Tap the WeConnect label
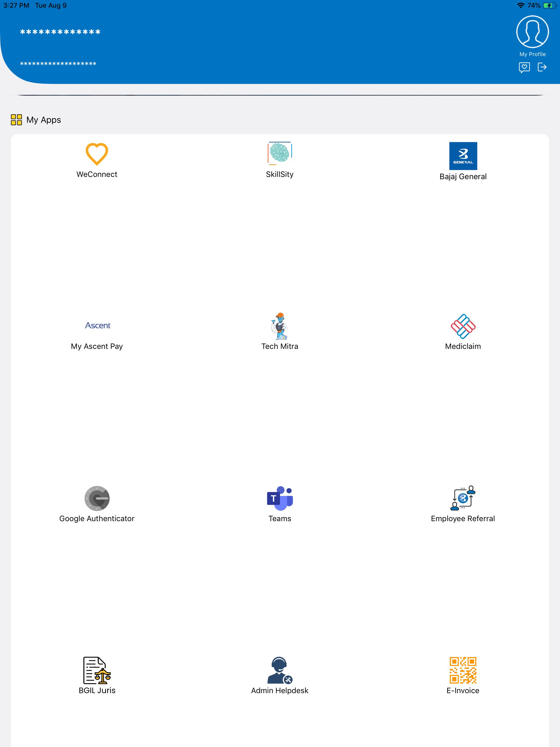 (97, 174)
